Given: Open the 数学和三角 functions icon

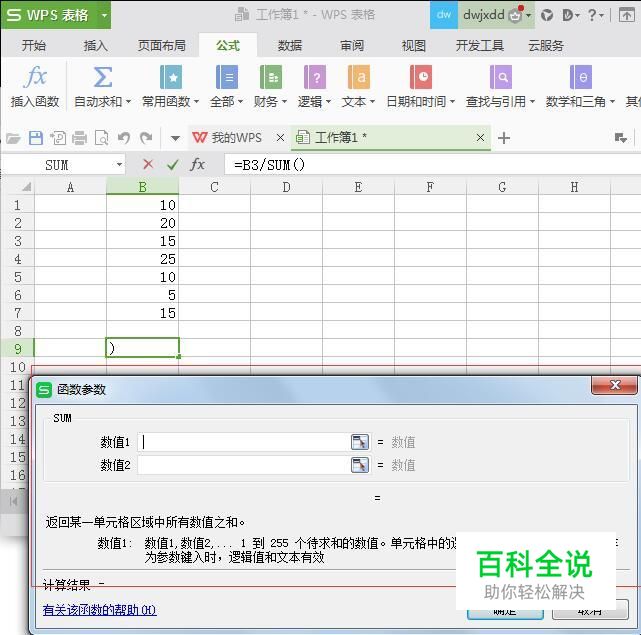Looking at the screenshot, I should (580, 77).
